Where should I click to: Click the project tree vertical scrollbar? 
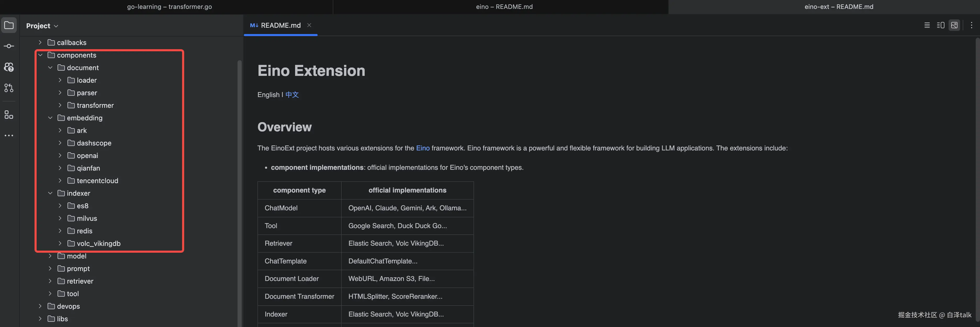239,190
